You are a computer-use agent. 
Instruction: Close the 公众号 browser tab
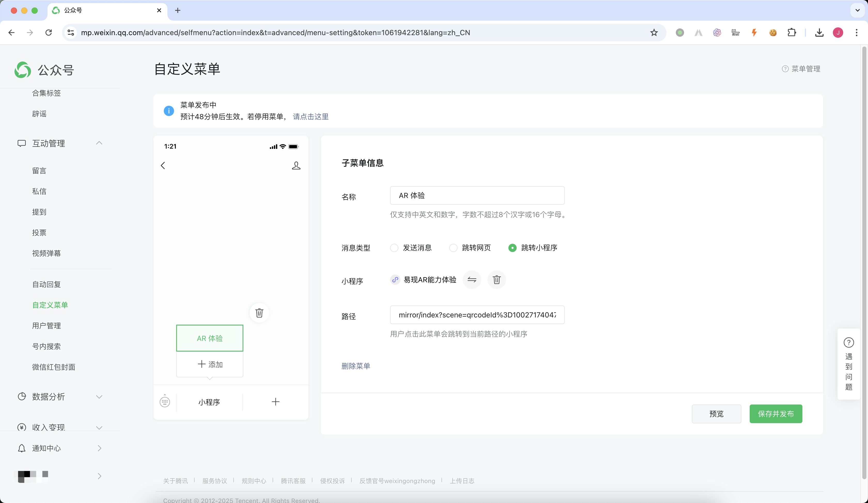[x=159, y=10]
